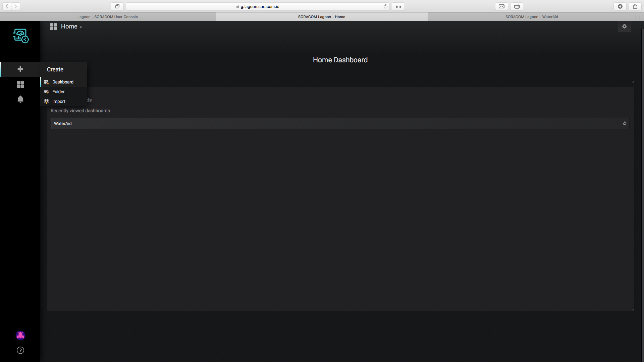Open the Help question mark icon

[x=20, y=350]
